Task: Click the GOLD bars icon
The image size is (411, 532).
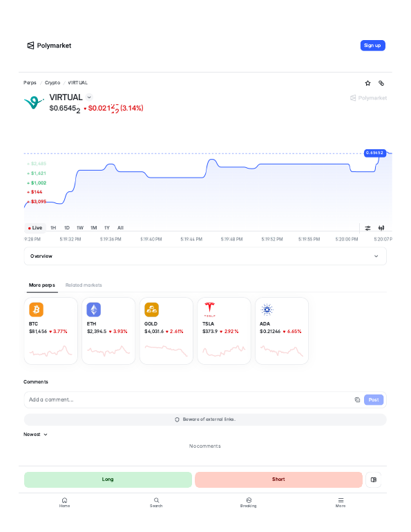Action: point(151,310)
